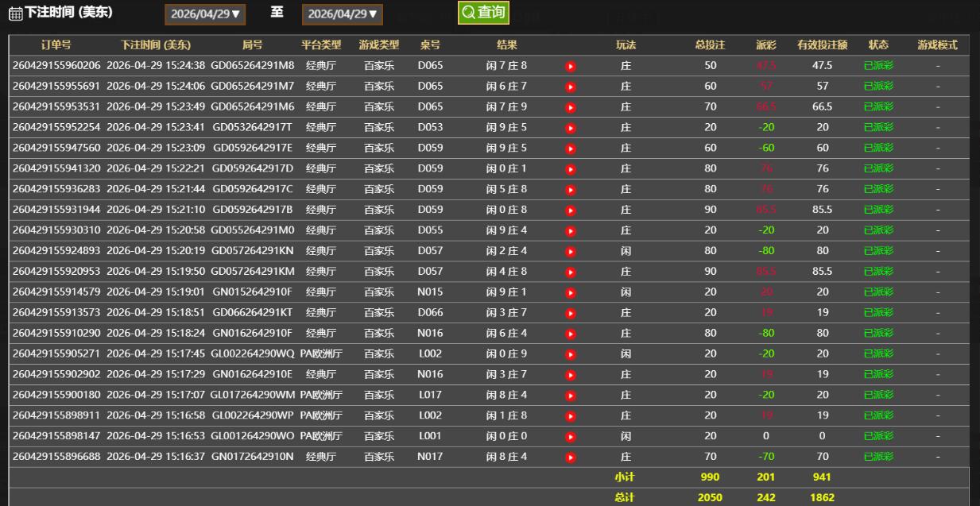Open the start date dropdown

206,14
